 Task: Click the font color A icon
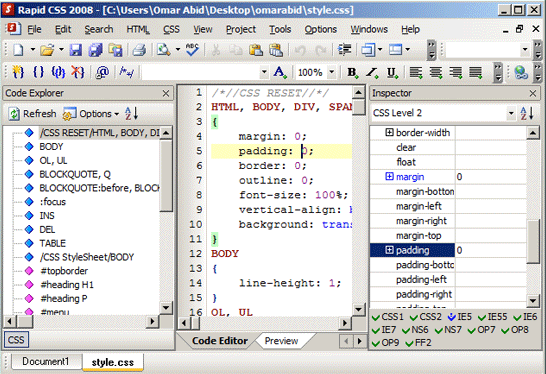pyautogui.click(x=280, y=72)
